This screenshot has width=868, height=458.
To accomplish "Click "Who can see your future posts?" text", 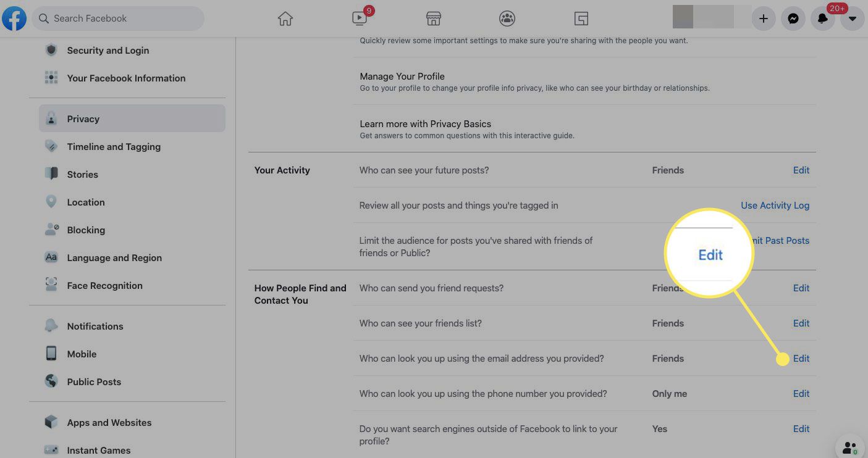I will tap(424, 170).
